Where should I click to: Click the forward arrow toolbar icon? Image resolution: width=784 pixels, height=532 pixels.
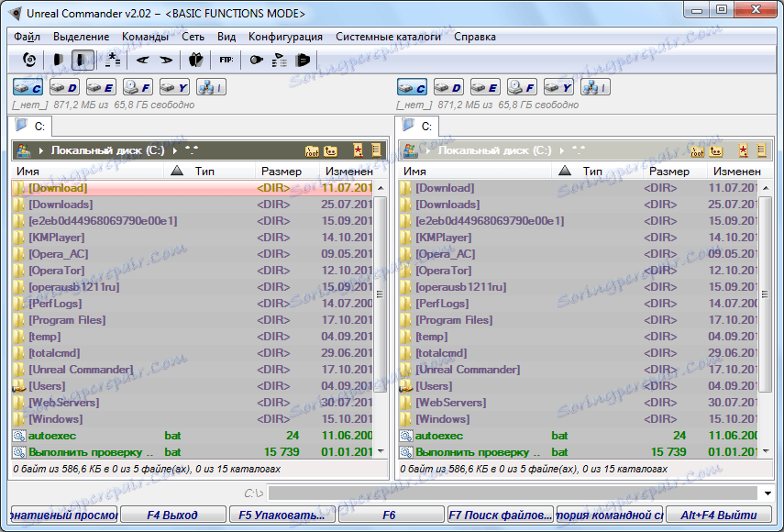[166, 60]
